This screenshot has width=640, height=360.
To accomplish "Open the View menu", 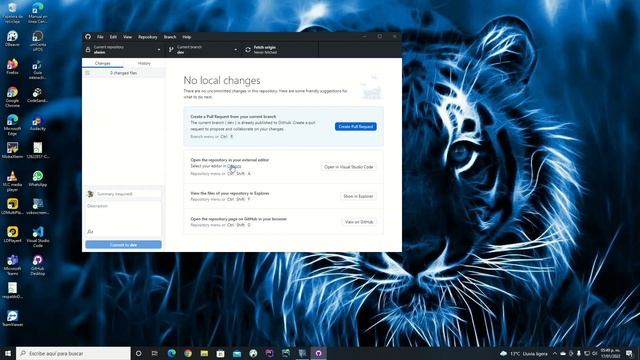I will pos(127,37).
